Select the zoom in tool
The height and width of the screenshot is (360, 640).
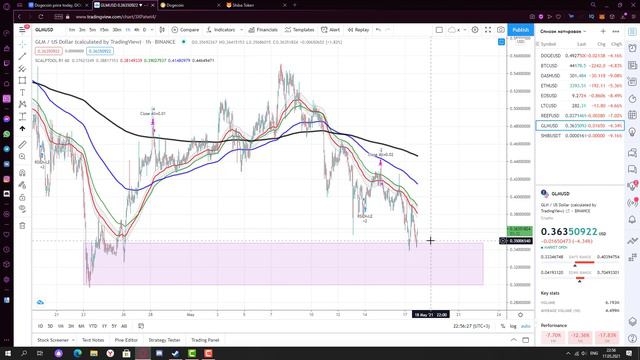click(22, 157)
